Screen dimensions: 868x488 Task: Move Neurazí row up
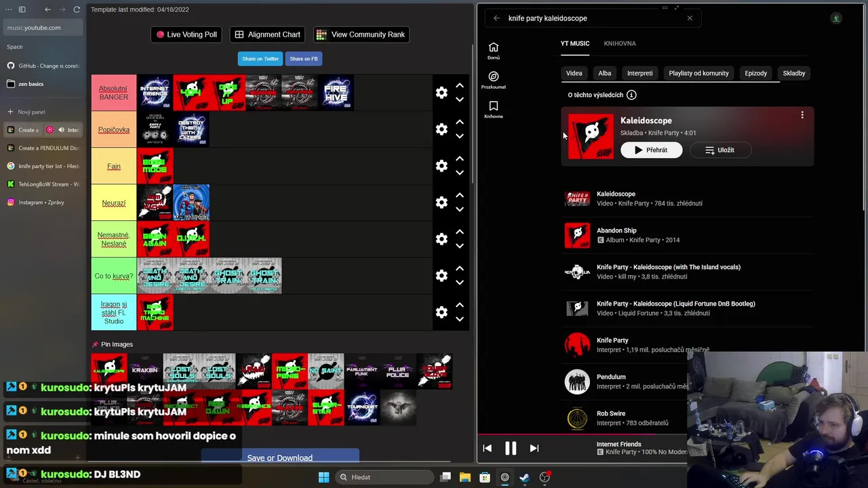[460, 195]
